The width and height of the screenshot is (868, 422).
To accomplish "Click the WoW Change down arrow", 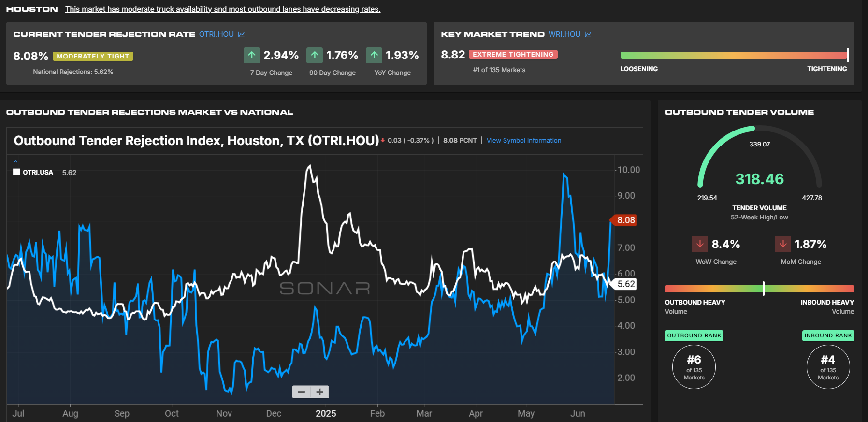I will 700,244.
